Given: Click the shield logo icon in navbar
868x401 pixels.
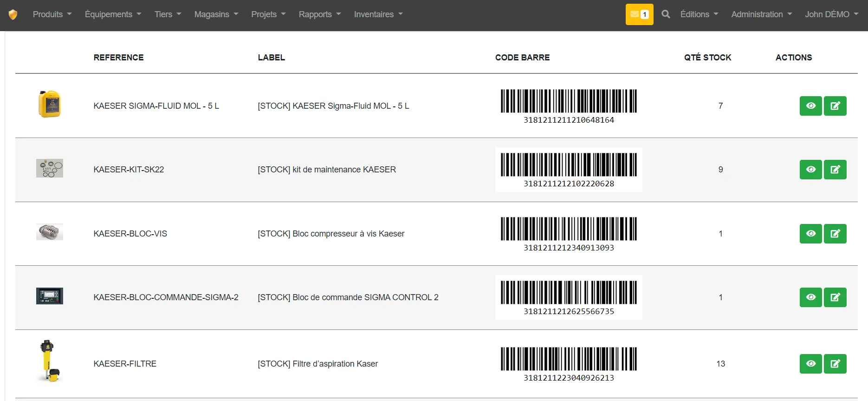Looking at the screenshot, I should (13, 14).
